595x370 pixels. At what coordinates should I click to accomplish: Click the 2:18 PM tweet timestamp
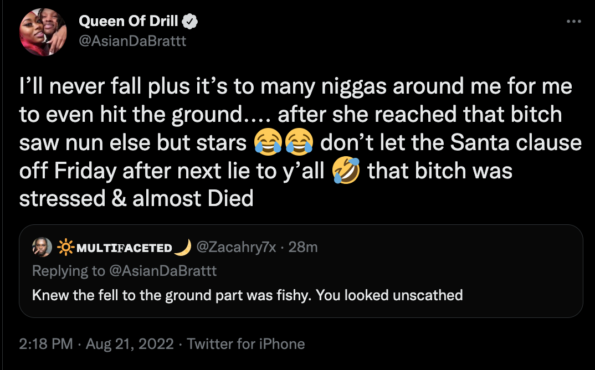coord(46,344)
